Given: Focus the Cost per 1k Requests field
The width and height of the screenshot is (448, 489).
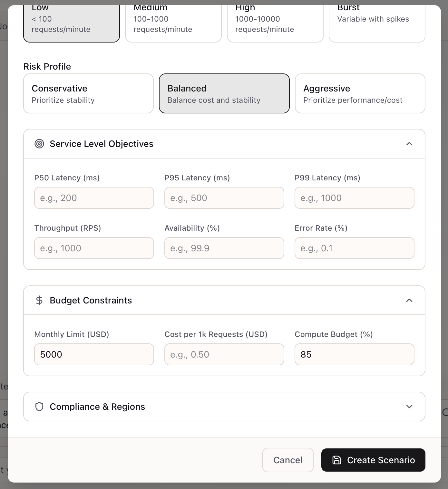Looking at the screenshot, I should click(224, 354).
